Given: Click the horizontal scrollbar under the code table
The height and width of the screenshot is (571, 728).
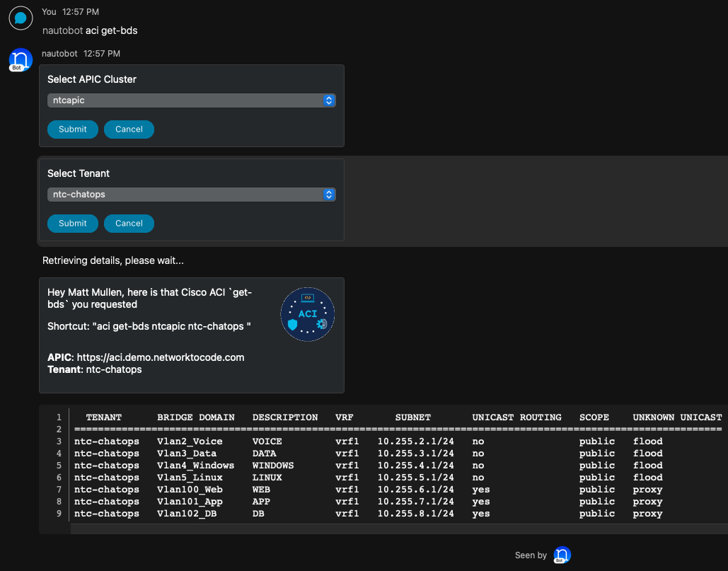Looking at the screenshot, I should [399, 529].
